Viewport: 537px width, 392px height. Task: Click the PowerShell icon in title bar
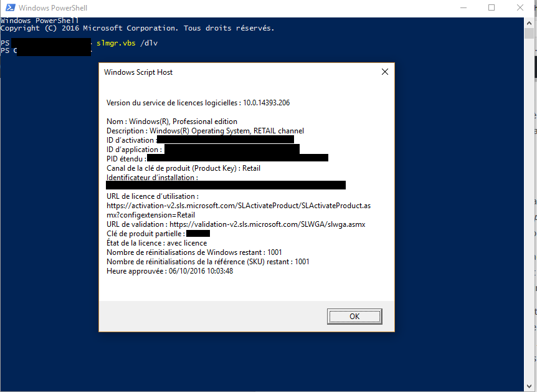point(10,7)
